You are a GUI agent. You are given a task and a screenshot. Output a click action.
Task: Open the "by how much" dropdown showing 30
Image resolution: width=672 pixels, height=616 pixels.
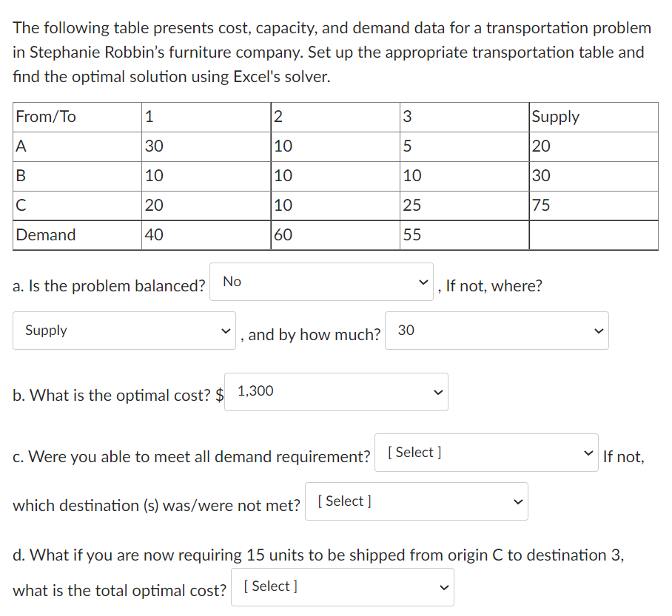coord(497,331)
